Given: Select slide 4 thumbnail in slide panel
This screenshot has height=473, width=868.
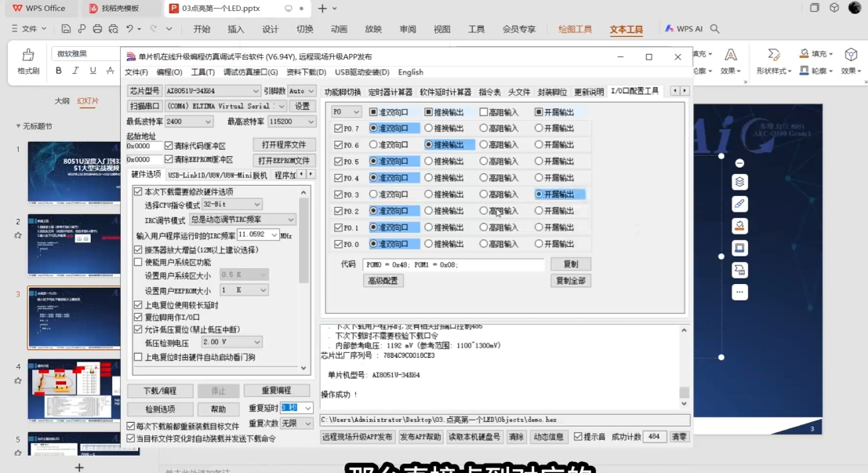Looking at the screenshot, I should pyautogui.click(x=74, y=389).
